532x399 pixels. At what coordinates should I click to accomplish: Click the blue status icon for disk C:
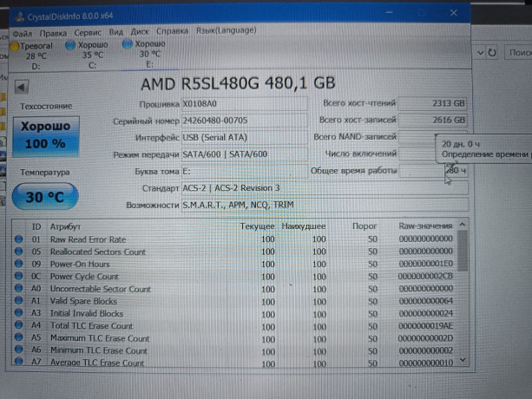click(x=70, y=45)
